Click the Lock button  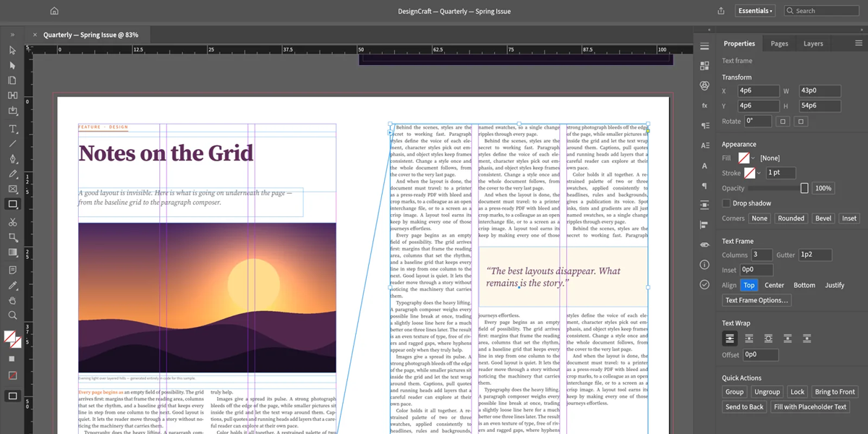coord(797,391)
